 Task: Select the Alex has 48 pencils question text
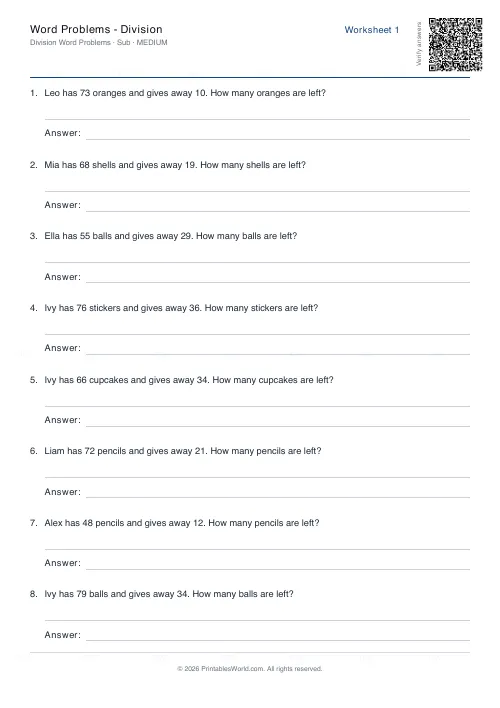coord(182,523)
